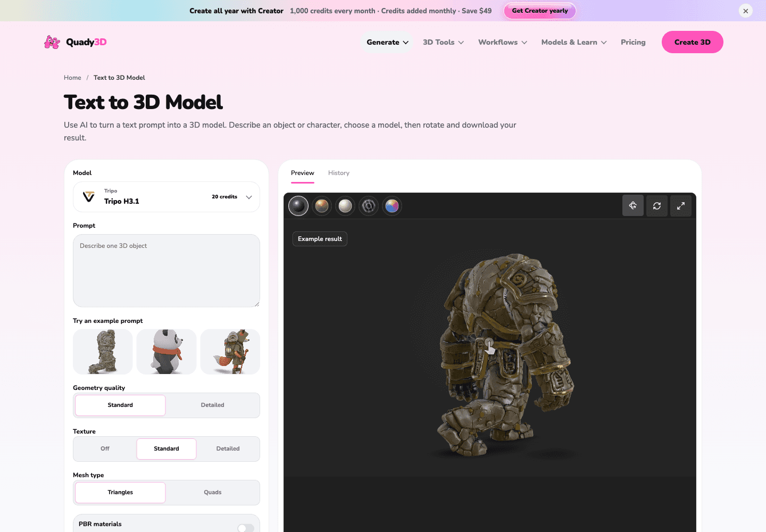Pick the stone golem example prompt
766x532 pixels.
[103, 352]
